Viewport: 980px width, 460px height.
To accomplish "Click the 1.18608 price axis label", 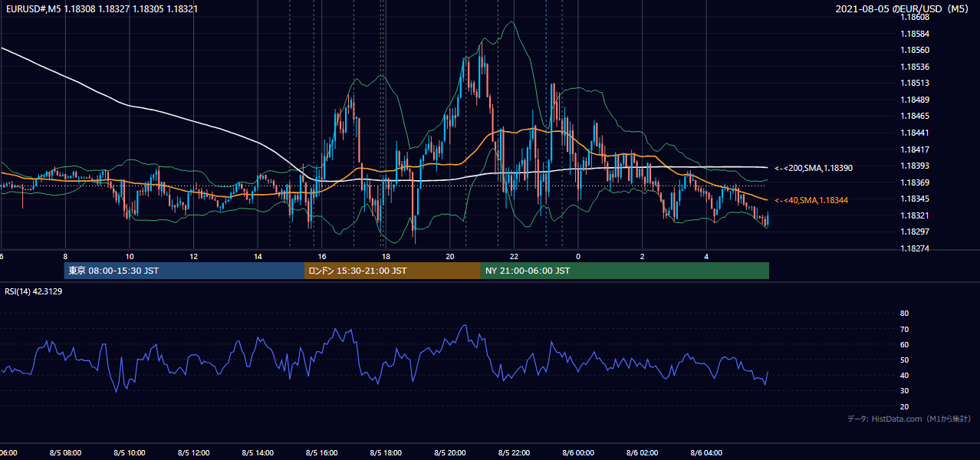I will [916, 17].
